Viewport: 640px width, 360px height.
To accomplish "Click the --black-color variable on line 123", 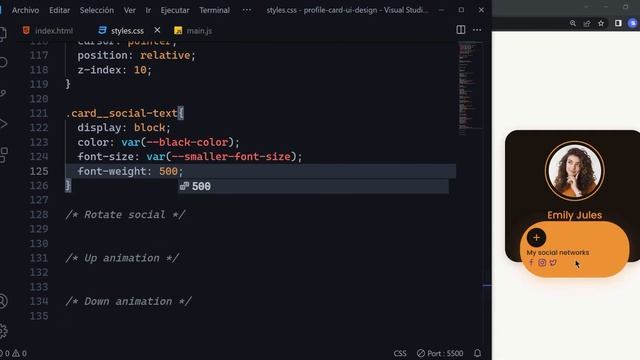I will pos(187,142).
